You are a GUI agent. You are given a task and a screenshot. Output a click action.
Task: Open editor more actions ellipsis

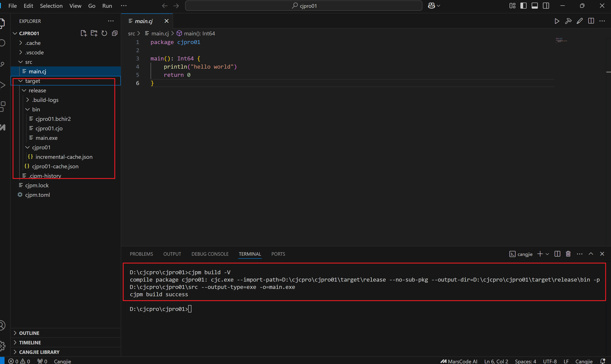coord(602,21)
